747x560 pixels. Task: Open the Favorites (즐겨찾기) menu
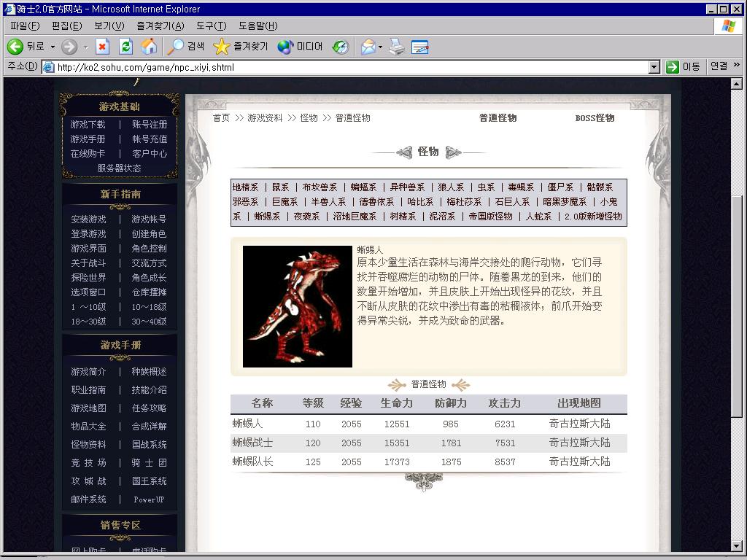pos(160,26)
